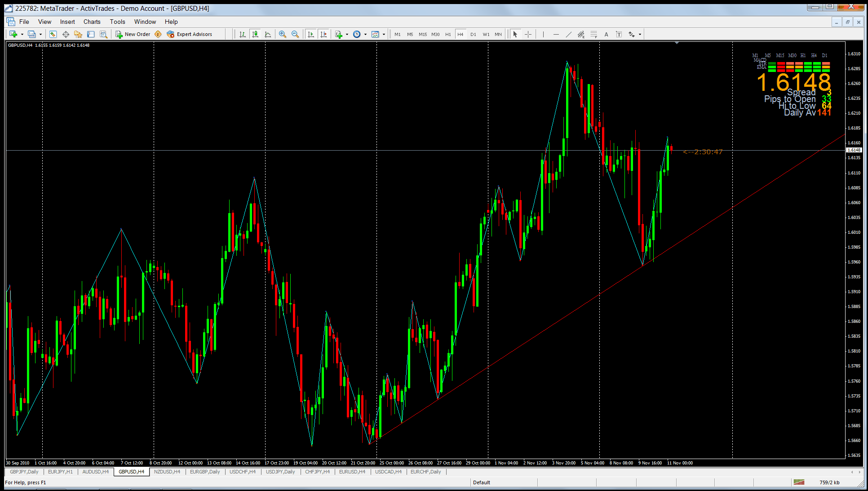This screenshot has height=491, width=868.
Task: Open the Charts menu
Action: point(92,22)
